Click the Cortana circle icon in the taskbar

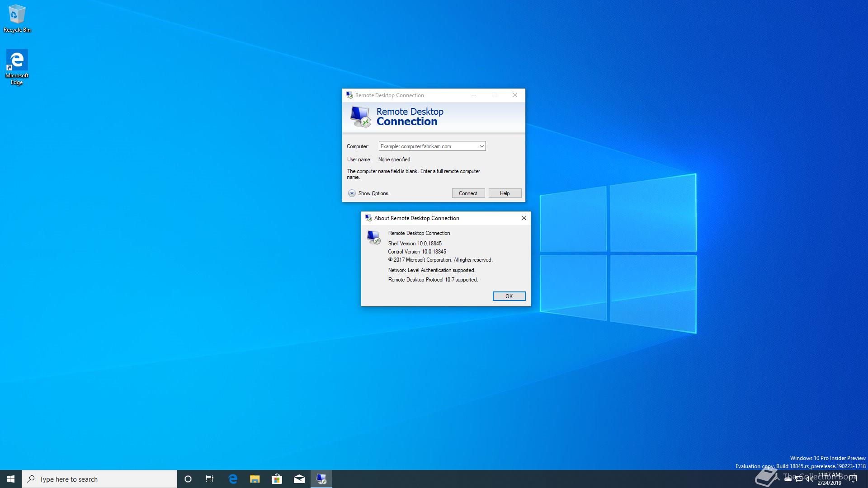[188, 479]
